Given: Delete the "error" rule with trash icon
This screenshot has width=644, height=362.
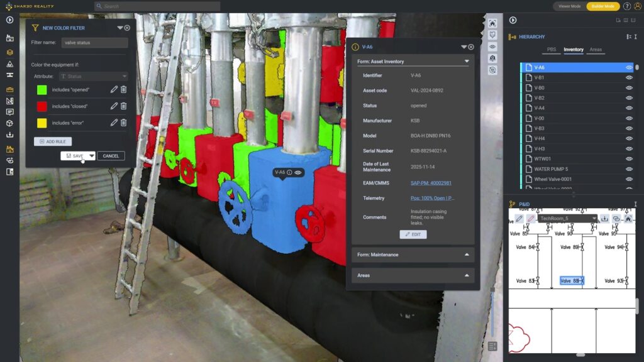Looking at the screenshot, I should point(124,123).
